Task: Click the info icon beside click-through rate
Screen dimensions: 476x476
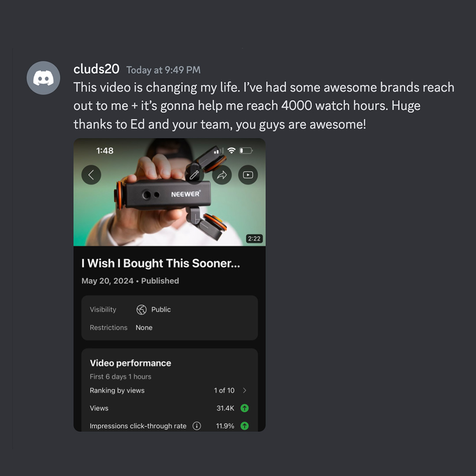Action: [197, 426]
